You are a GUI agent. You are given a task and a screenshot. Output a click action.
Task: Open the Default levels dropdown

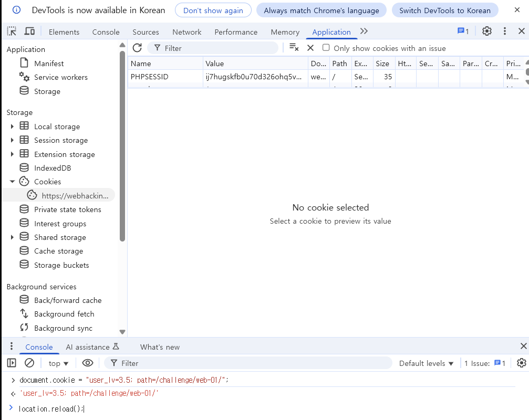426,363
